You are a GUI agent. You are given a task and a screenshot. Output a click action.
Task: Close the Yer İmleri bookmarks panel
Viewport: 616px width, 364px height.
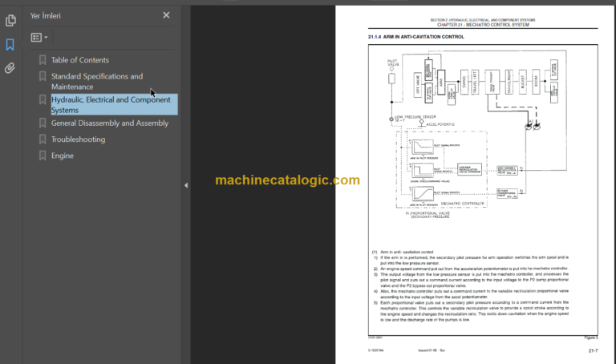pos(166,15)
